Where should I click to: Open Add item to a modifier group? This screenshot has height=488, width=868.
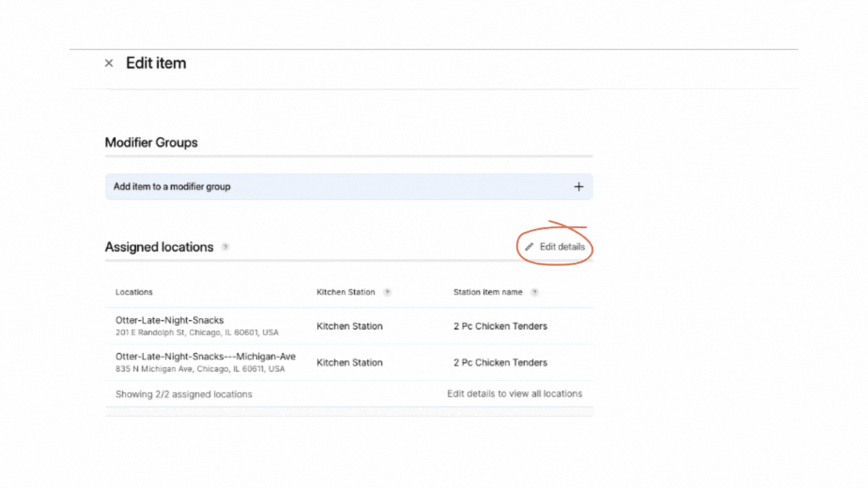tap(349, 187)
